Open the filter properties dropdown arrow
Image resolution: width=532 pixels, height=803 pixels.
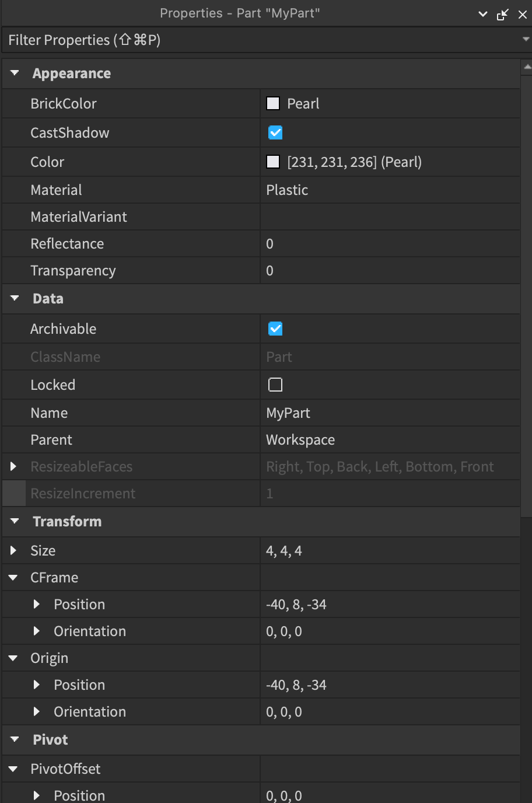526,40
